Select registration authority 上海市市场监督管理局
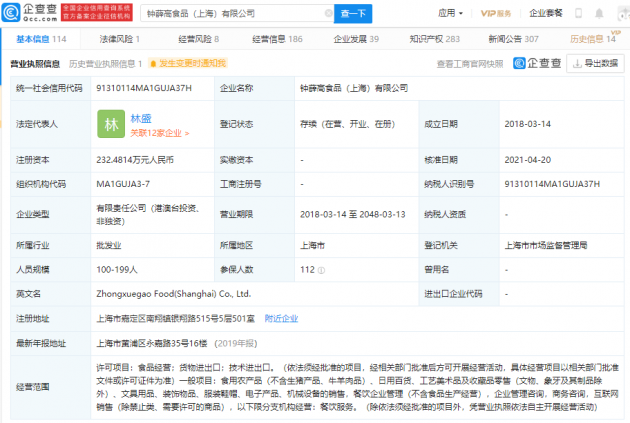Viewport: 630px width, 423px height. (x=546, y=245)
